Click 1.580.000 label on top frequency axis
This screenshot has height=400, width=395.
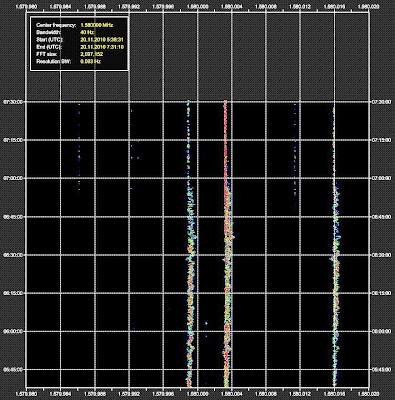[x=197, y=6]
